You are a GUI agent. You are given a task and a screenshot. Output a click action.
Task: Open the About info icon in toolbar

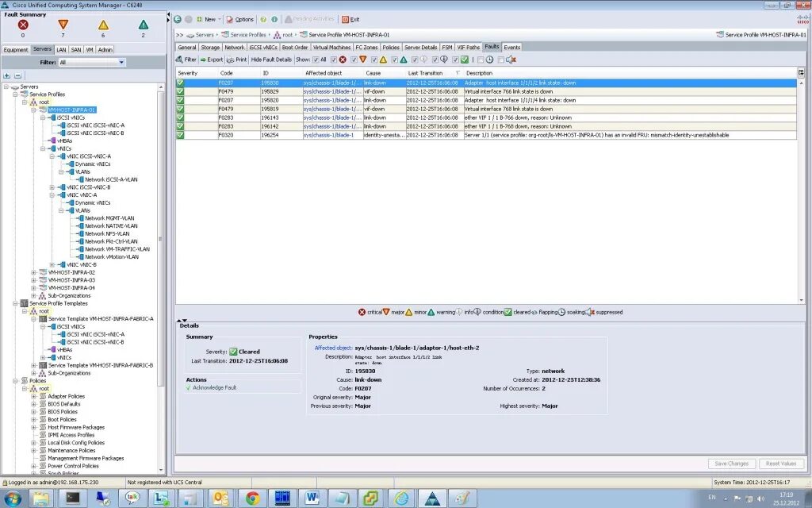(x=274, y=19)
